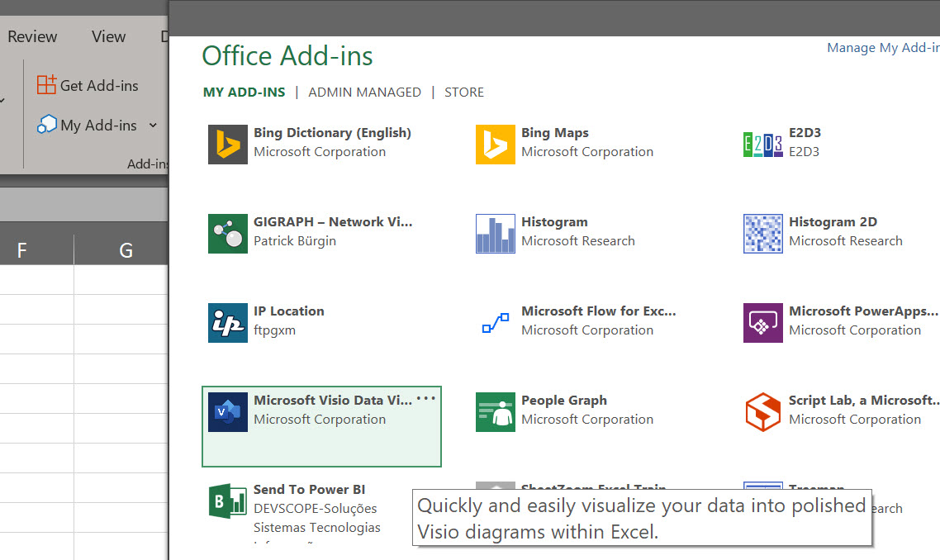This screenshot has height=560, width=940.
Task: Click the DEVSCOPE-Soluções publisher text
Action: (315, 509)
